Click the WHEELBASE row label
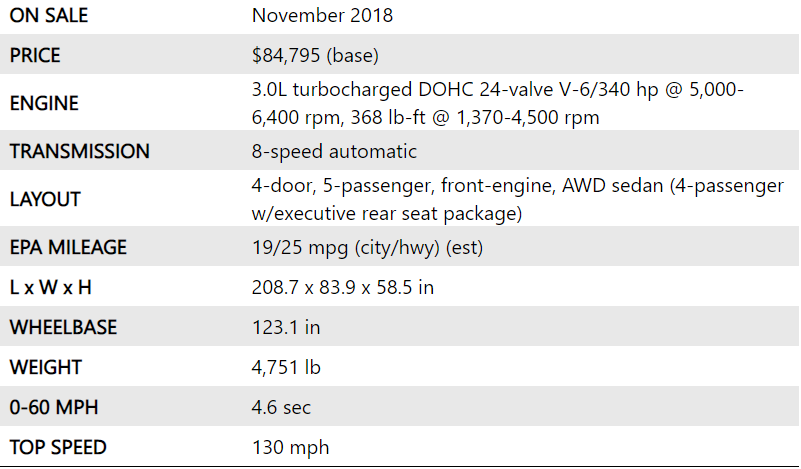This screenshot has width=801, height=469. coord(63,328)
